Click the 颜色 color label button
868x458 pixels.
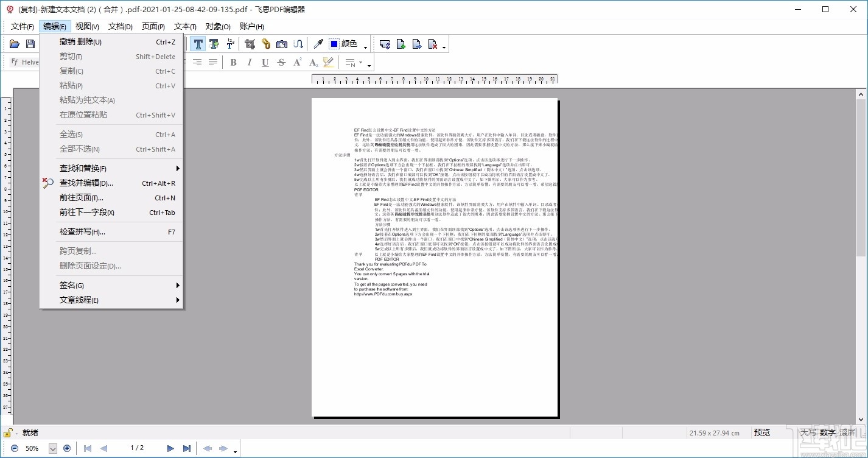point(349,44)
